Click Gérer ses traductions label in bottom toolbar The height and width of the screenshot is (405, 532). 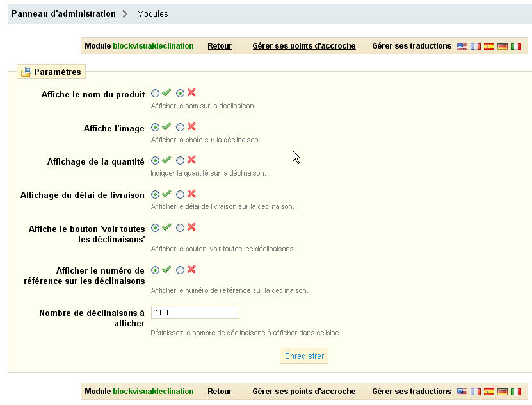coord(412,392)
